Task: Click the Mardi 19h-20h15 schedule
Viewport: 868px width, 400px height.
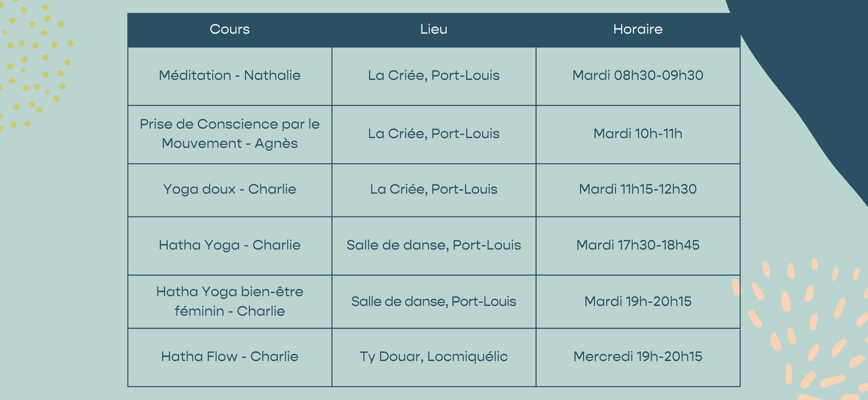Action: tap(638, 301)
